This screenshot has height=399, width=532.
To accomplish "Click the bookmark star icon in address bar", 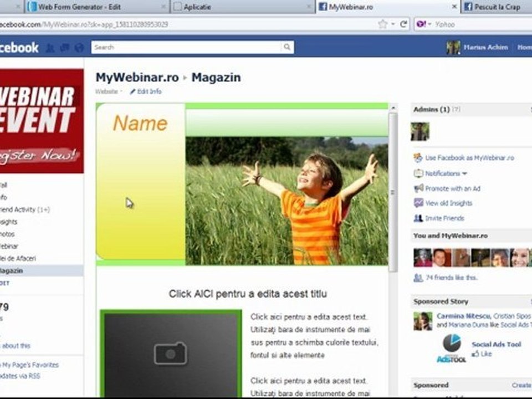I will coord(383,24).
